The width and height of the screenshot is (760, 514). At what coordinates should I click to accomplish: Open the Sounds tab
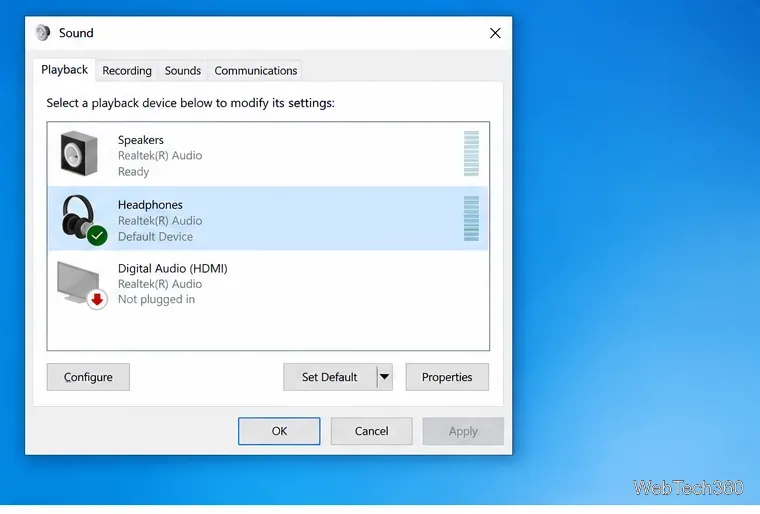[x=183, y=71]
